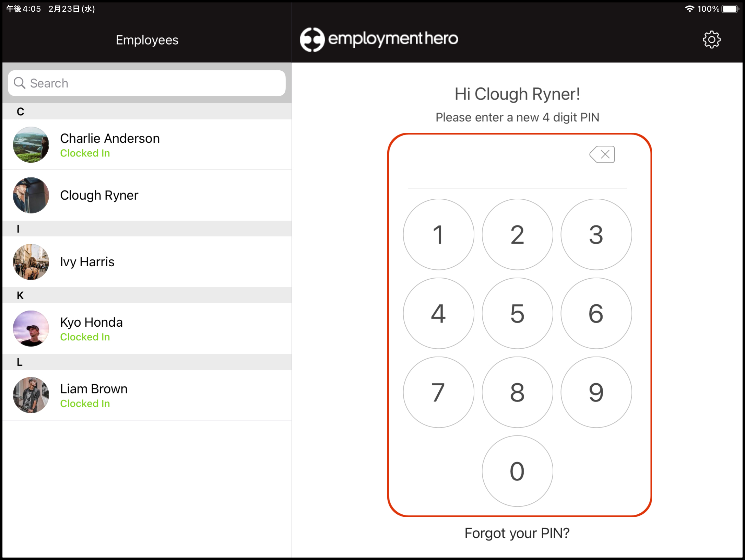The height and width of the screenshot is (560, 745).
Task: Click the battery indicator in status bar
Action: [730, 9]
